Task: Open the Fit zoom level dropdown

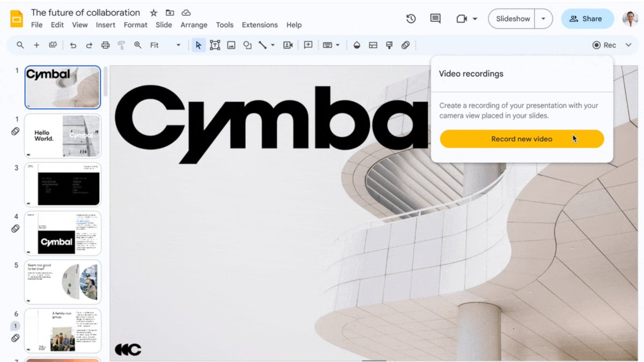Action: tap(165, 45)
